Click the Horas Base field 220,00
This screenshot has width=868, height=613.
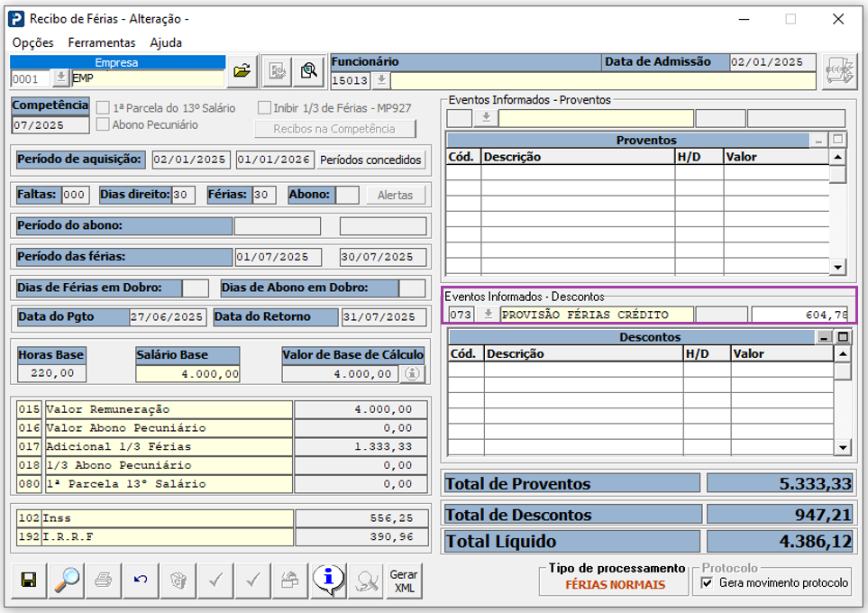(x=52, y=373)
